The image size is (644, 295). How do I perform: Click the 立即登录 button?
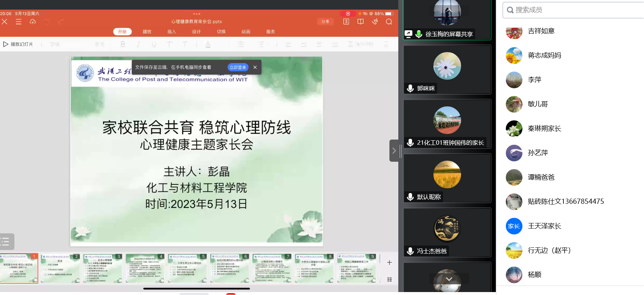coord(238,67)
